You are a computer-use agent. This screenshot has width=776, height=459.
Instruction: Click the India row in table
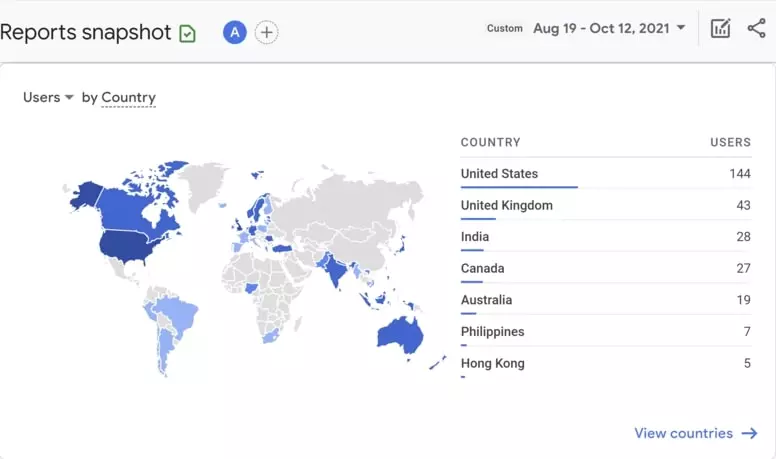pos(606,237)
